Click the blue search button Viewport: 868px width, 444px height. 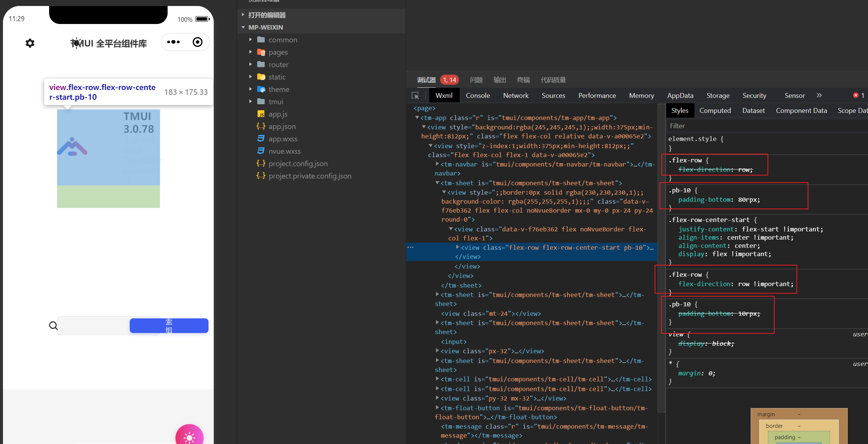[169, 325]
